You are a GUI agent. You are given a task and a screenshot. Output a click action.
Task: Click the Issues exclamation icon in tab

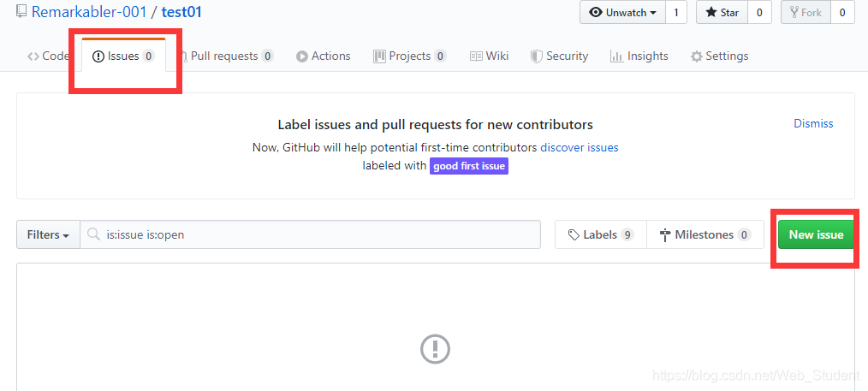tap(98, 56)
